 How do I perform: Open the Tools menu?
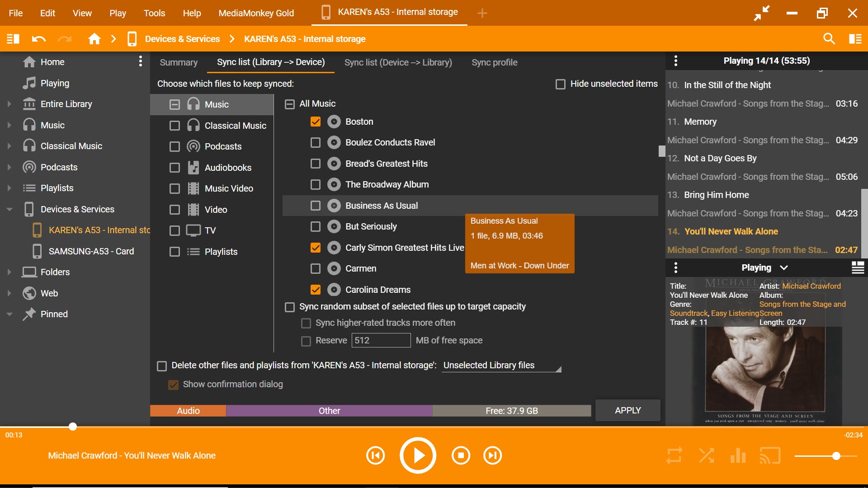154,13
